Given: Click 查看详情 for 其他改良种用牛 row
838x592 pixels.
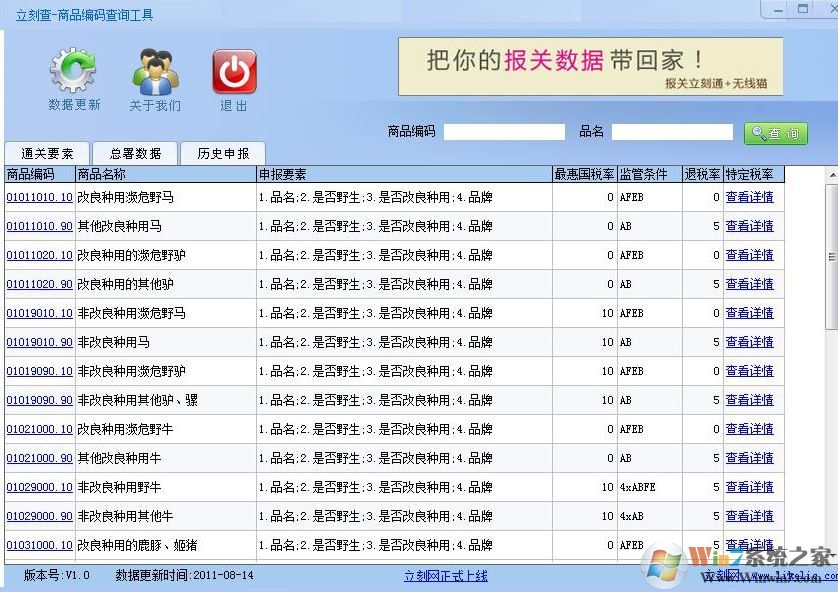Looking at the screenshot, I should point(749,458).
